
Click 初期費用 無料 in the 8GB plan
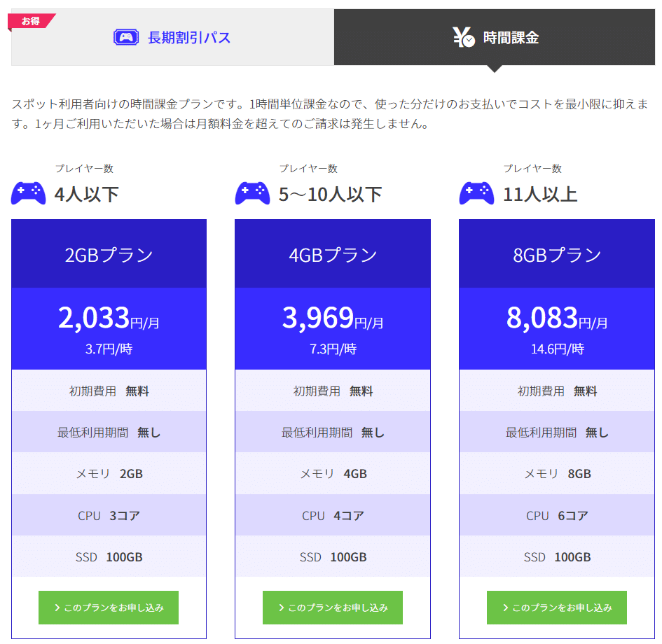[557, 391]
